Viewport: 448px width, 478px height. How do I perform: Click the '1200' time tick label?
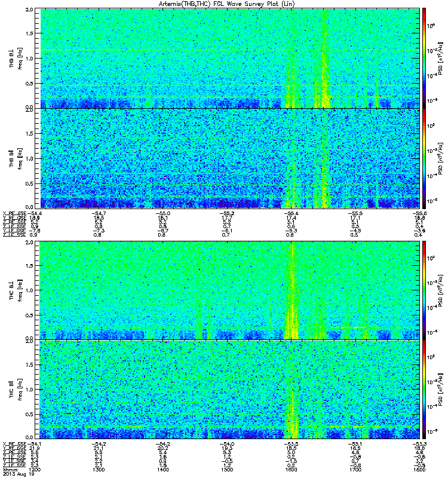point(35,470)
